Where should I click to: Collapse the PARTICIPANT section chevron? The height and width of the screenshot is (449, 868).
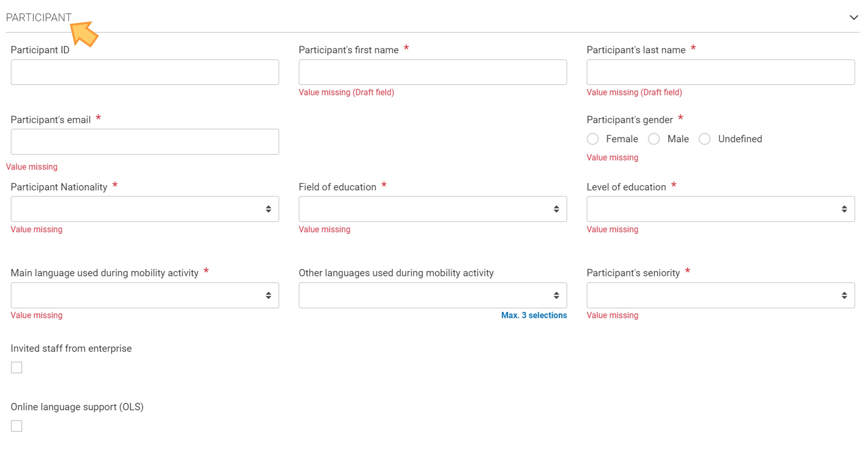[854, 18]
